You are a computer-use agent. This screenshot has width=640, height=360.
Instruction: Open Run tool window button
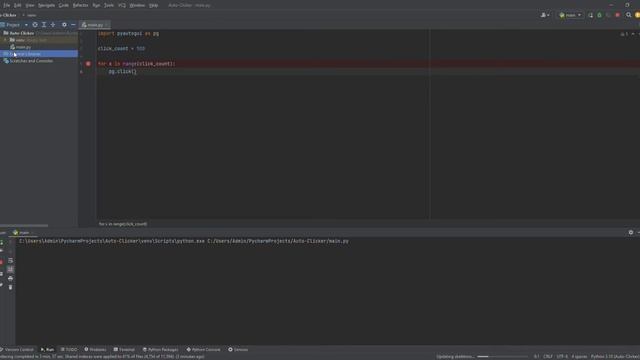point(47,349)
